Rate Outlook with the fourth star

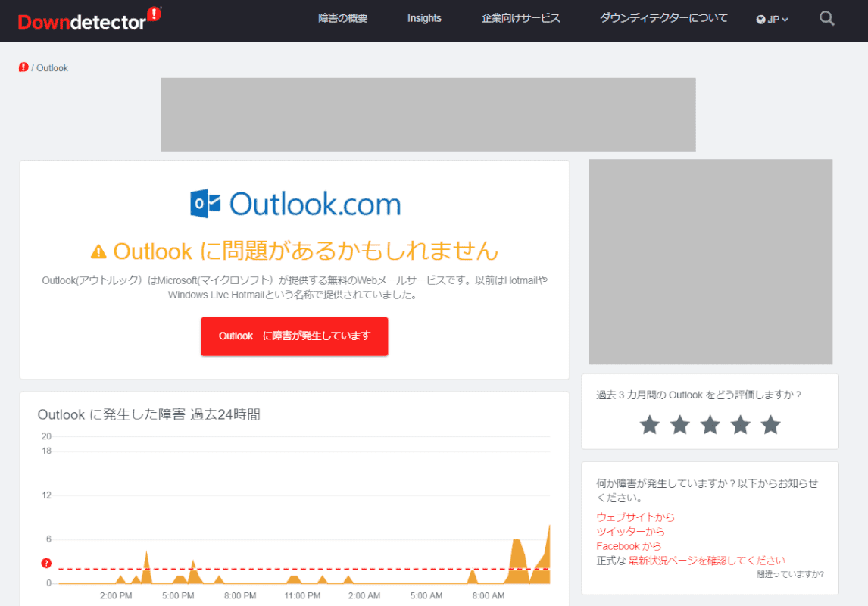(x=740, y=425)
